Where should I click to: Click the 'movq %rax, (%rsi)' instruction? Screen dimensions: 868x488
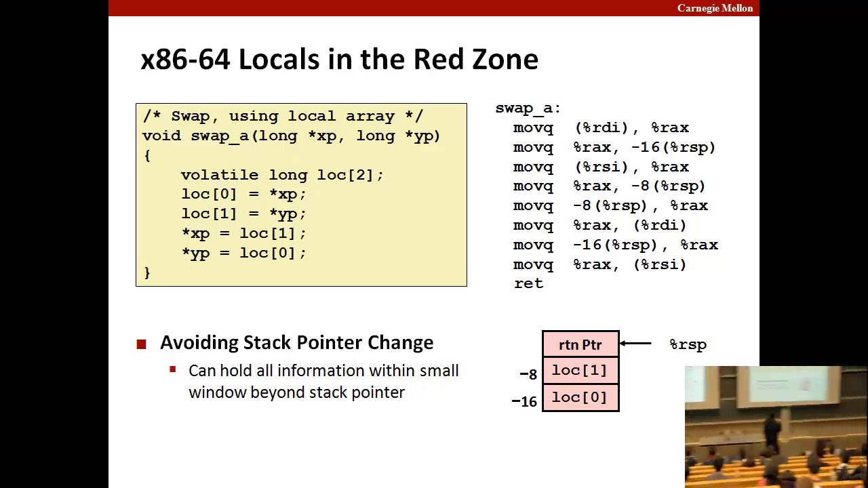click(600, 265)
